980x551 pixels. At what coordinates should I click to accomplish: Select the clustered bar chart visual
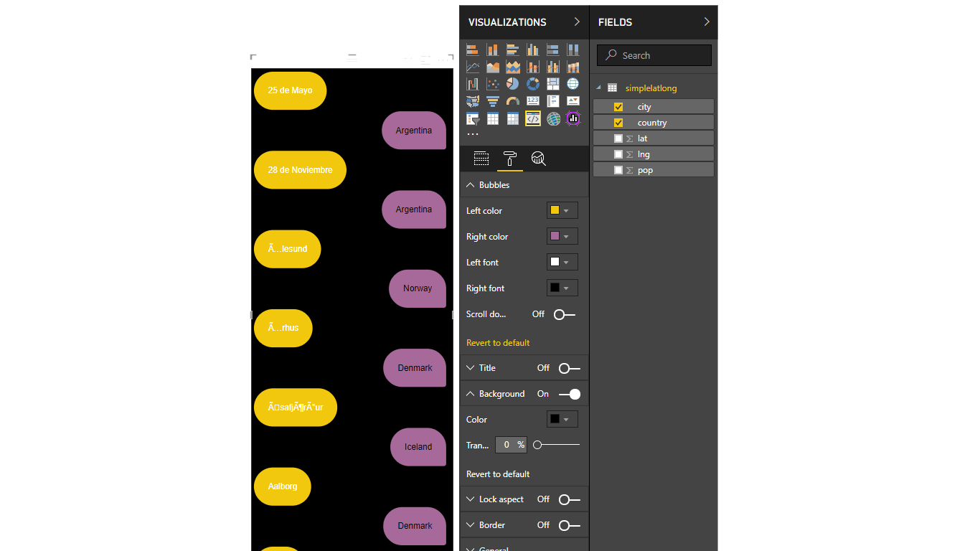[x=513, y=50]
